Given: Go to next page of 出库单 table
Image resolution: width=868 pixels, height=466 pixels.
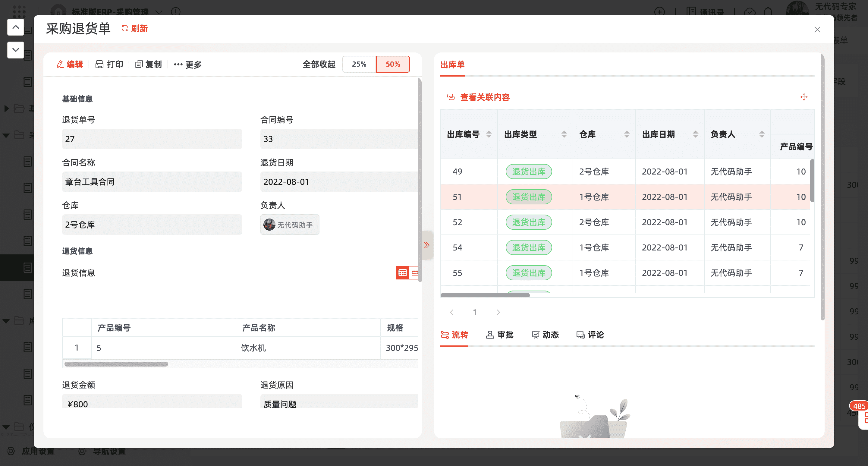Looking at the screenshot, I should tap(498, 312).
